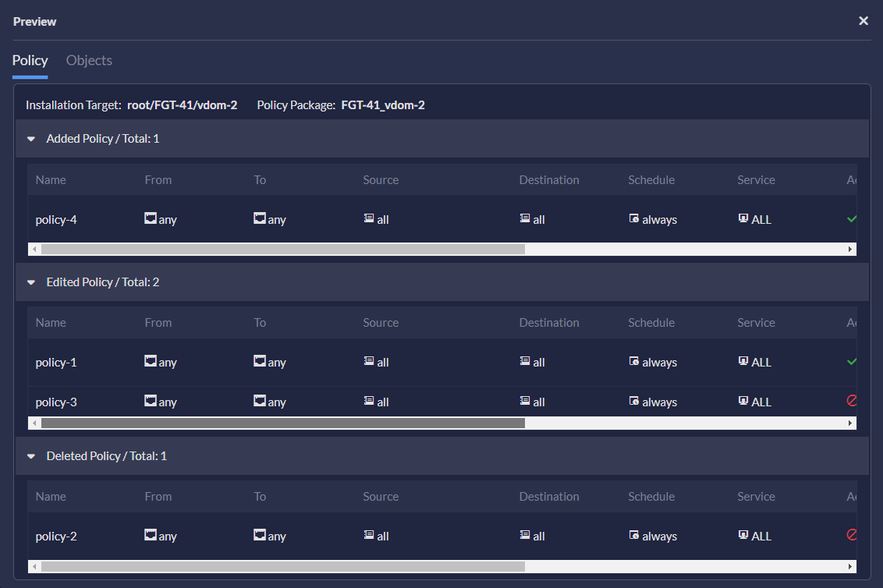
Task: Click Added Policy horizontal scrollbar thumb
Action: pos(282,249)
